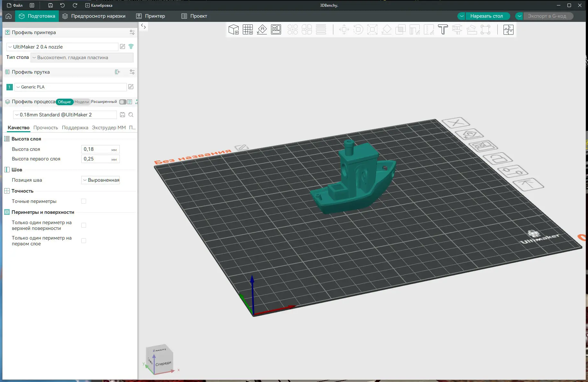Screen dimensions: 588x382
Task: Switch to the Прочность tab
Action: point(46,128)
